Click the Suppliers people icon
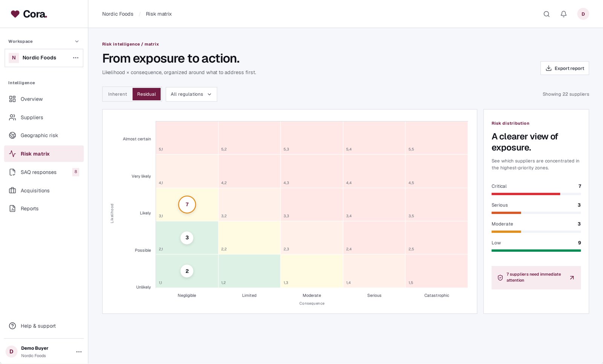 (12, 118)
